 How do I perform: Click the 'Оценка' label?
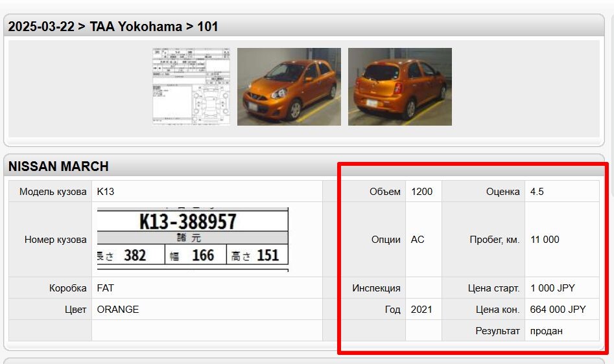tap(502, 192)
